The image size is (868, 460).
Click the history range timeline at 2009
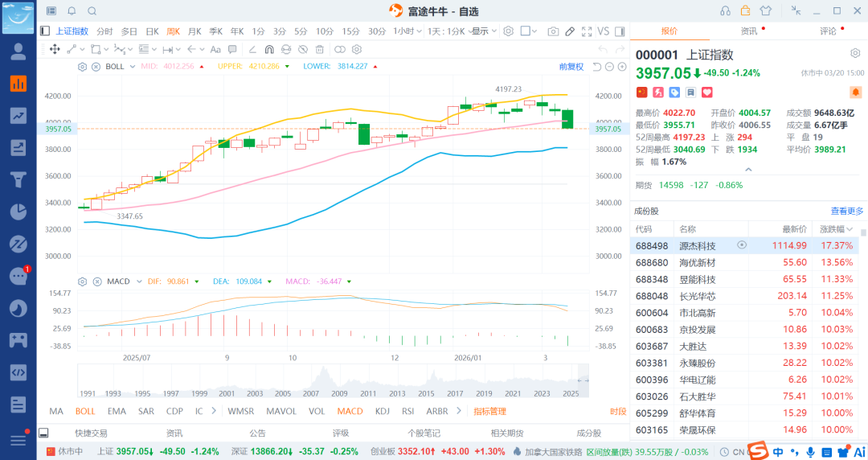click(339, 393)
